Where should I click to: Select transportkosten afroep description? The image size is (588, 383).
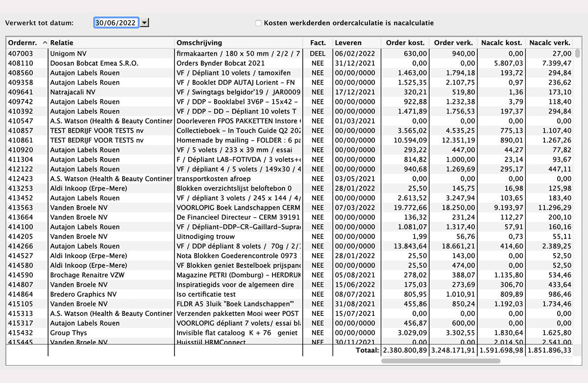click(213, 179)
